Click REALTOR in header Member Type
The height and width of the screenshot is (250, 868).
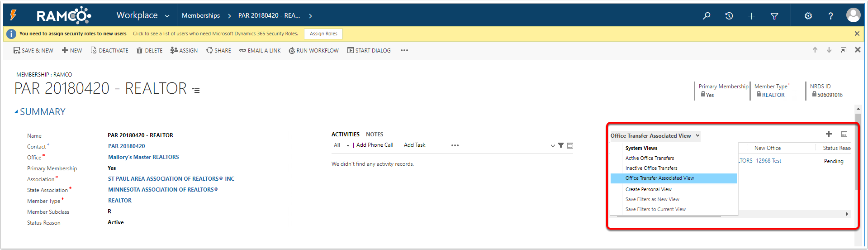click(x=773, y=95)
